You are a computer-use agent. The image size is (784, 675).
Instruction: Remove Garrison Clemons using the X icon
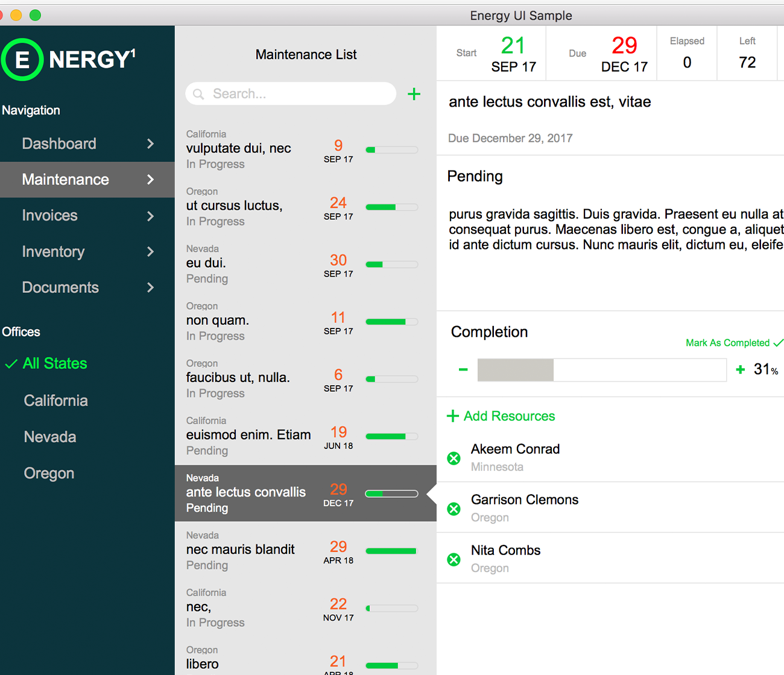coord(454,509)
